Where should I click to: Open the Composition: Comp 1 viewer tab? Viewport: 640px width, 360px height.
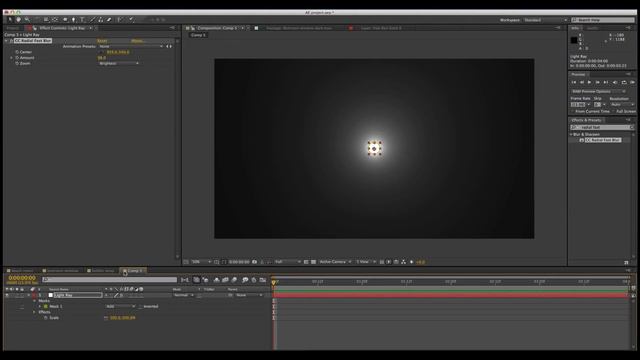click(x=216, y=28)
